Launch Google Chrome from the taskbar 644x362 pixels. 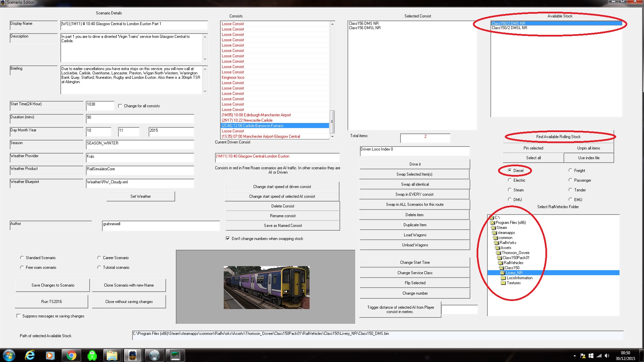click(71, 355)
